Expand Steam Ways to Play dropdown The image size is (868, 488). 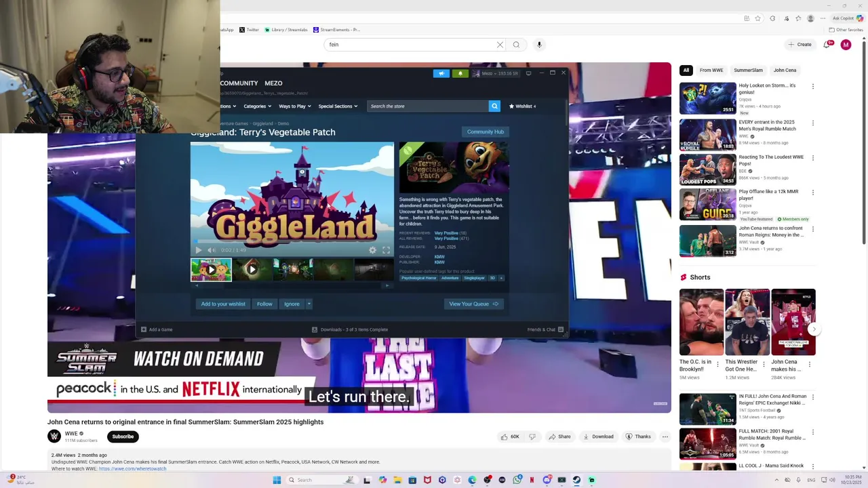(294, 106)
